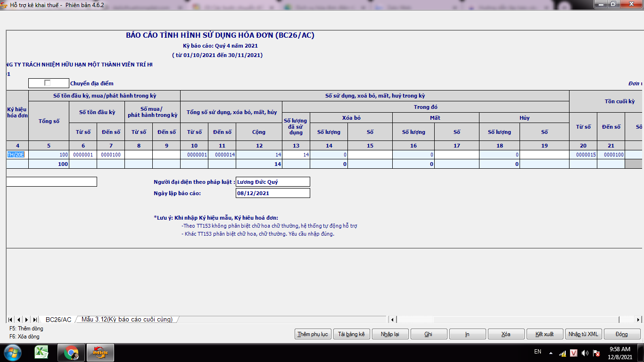The image size is (644, 362).
Task: Open the Excel icon in taskbar
Action: [42, 352]
